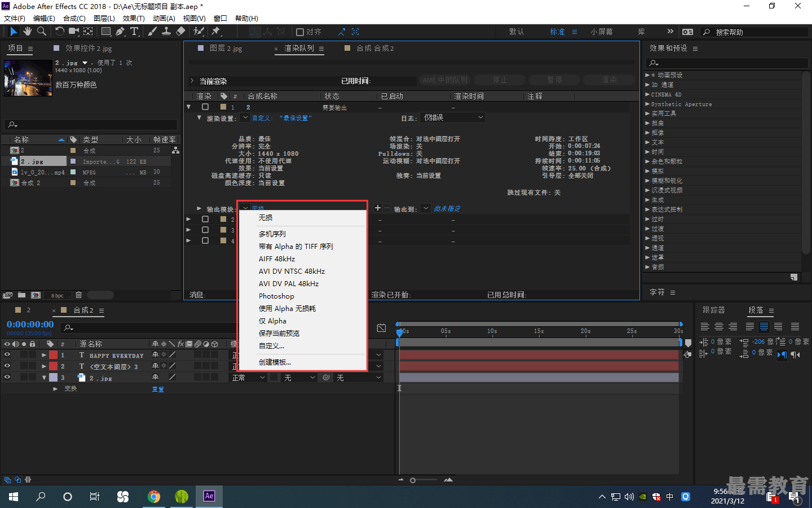
Task: Select the Pan Behind anchor point tool
Action: tap(89, 32)
